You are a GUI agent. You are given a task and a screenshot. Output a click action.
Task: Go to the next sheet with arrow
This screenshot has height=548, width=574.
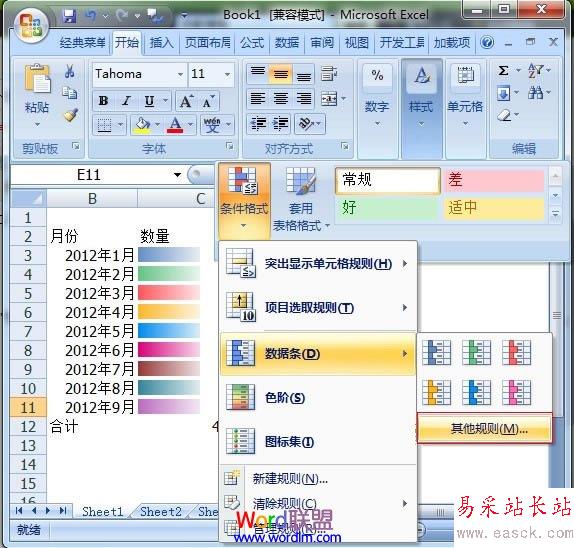tap(48, 510)
